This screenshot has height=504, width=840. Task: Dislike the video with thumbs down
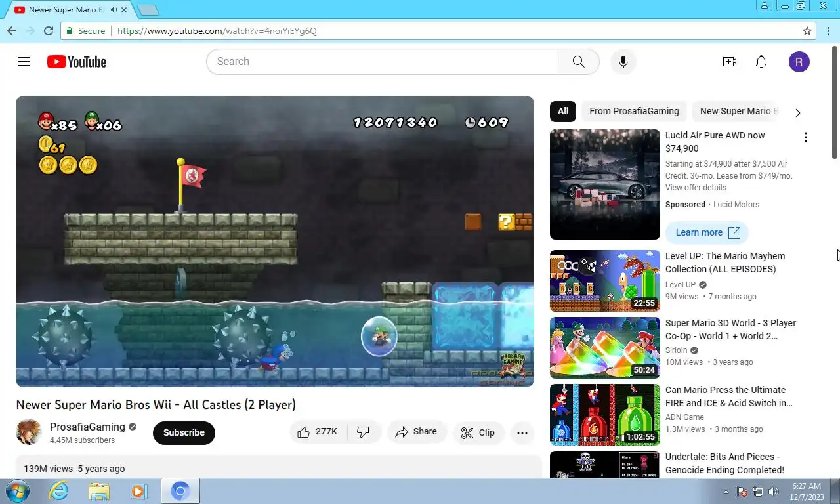(364, 432)
